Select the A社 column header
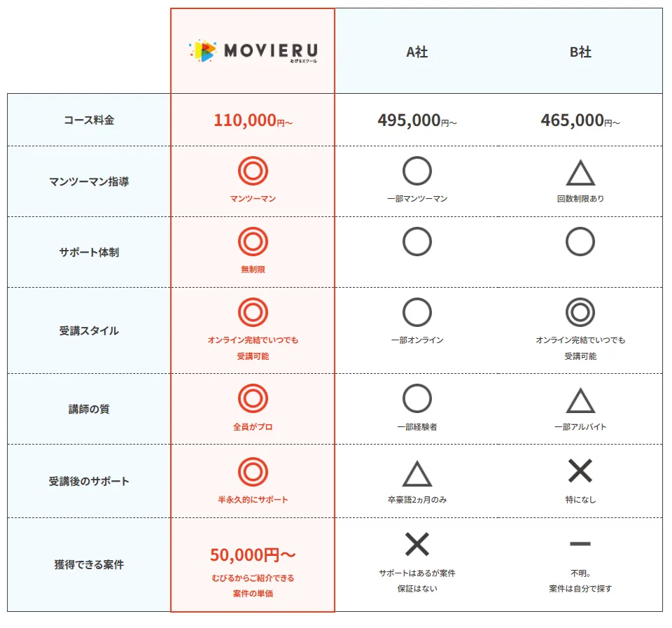This screenshot has width=672, height=628. click(417, 52)
